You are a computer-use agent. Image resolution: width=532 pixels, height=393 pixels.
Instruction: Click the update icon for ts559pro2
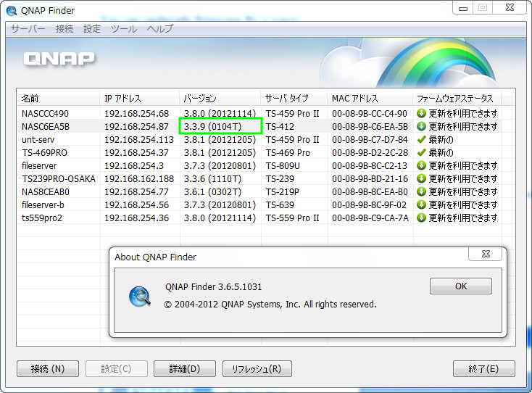click(421, 218)
